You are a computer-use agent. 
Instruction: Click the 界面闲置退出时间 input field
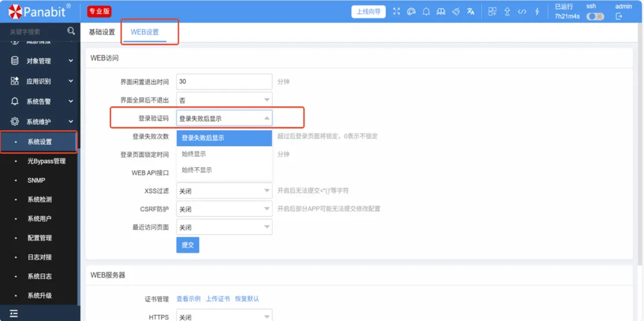coord(224,82)
